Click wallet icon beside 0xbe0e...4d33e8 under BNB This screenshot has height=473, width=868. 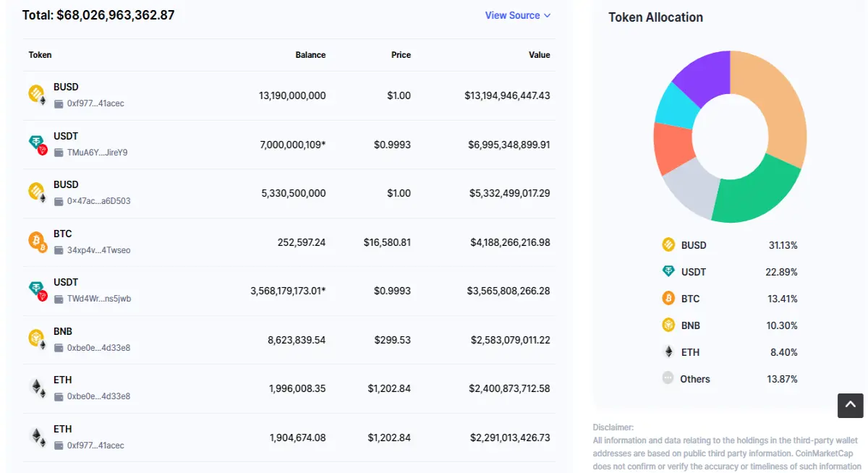pos(59,348)
